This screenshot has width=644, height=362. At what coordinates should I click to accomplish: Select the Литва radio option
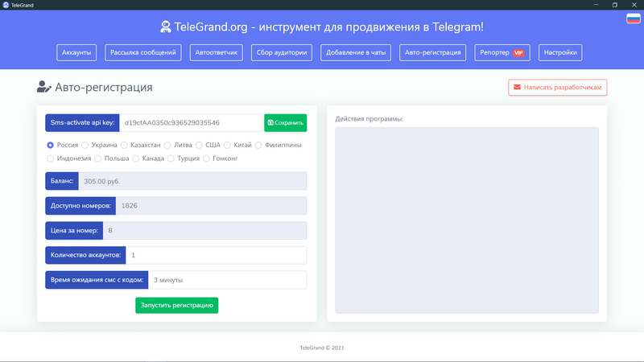167,145
